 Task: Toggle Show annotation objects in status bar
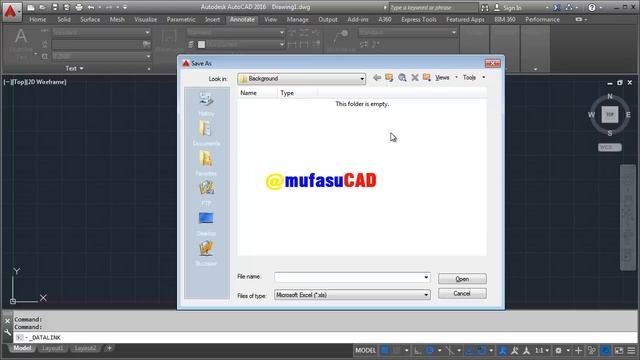click(x=502, y=350)
